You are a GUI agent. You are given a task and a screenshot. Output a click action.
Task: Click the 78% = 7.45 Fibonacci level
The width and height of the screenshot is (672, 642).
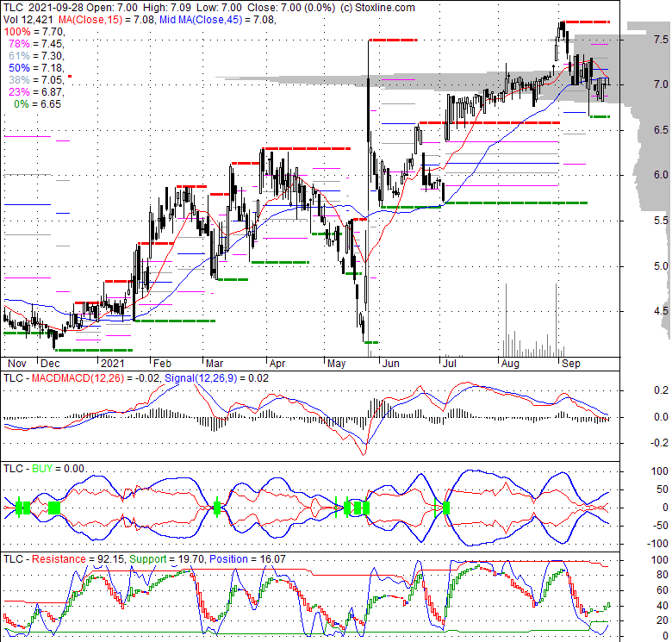click(x=36, y=44)
